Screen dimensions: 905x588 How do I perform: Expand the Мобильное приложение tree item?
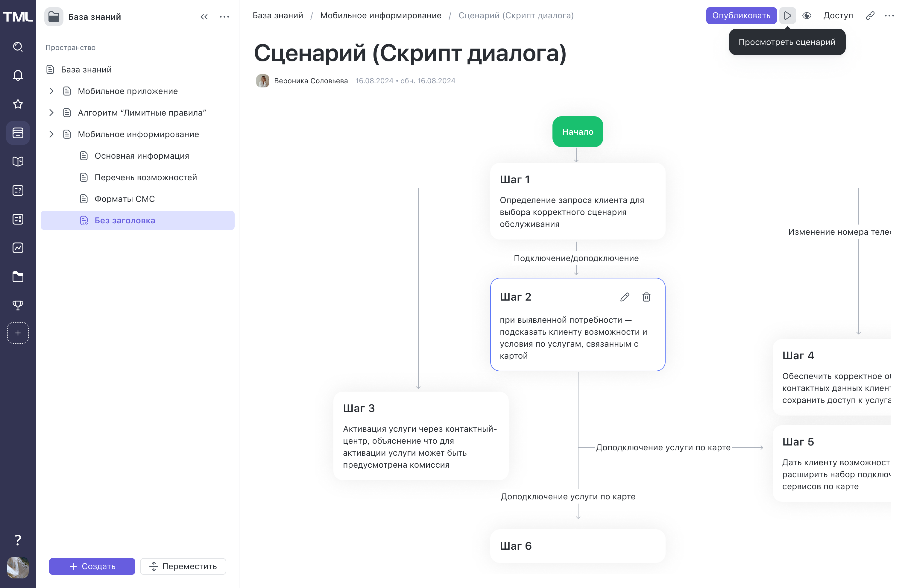point(51,91)
